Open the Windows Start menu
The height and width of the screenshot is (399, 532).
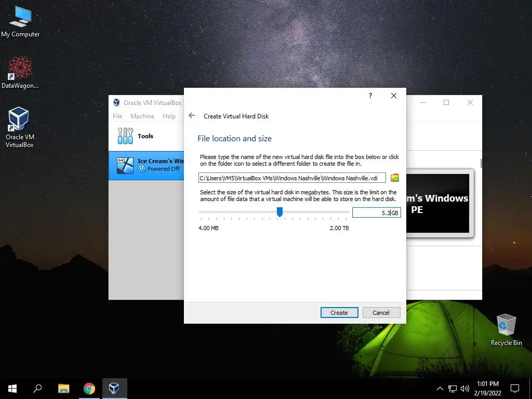click(x=12, y=389)
